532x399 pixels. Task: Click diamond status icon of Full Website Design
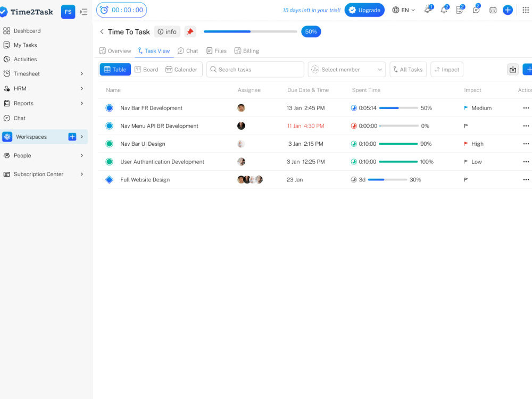coord(109,180)
